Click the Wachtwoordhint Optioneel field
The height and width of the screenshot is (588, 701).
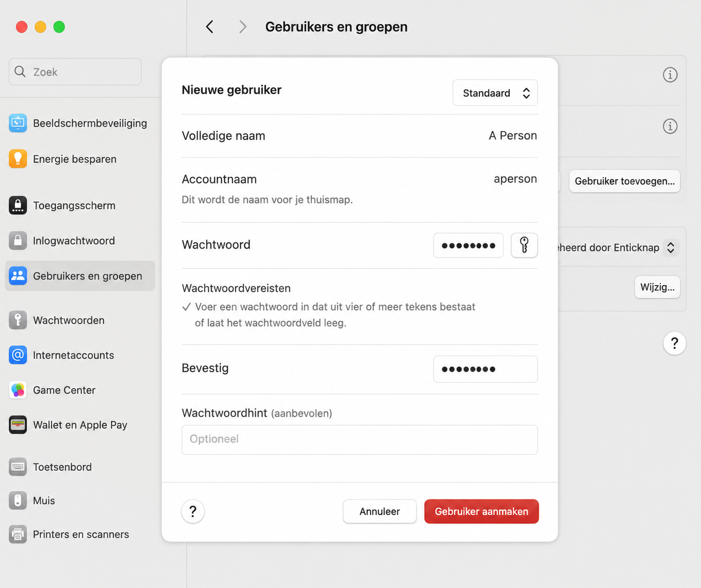(359, 440)
